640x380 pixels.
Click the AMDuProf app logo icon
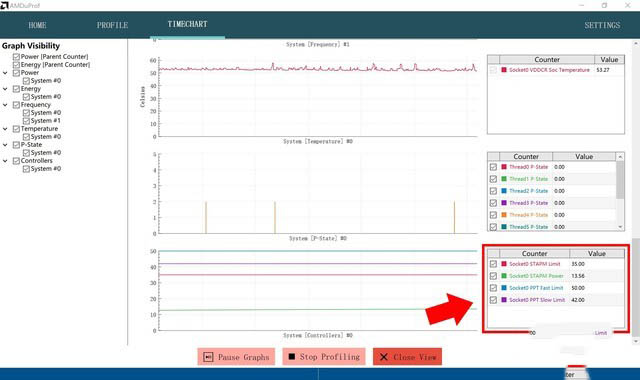coord(4,5)
